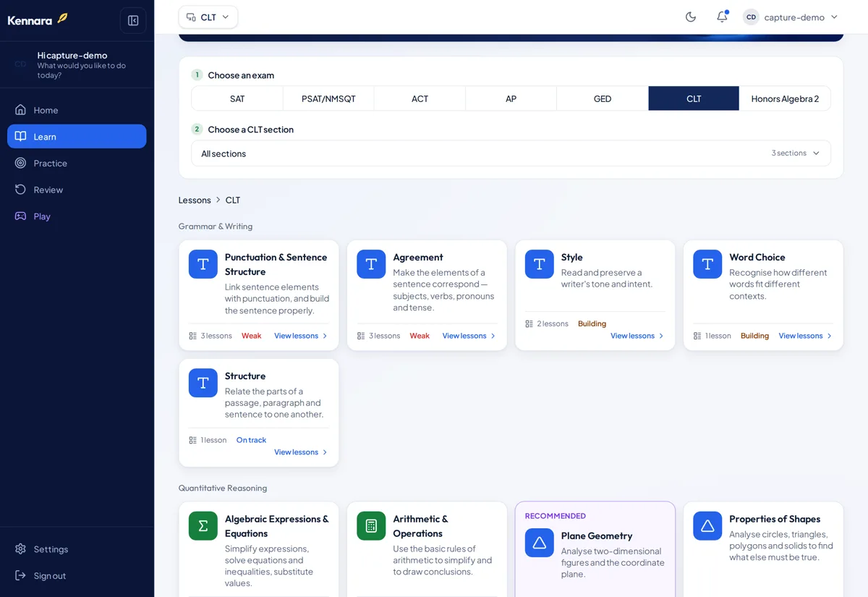Select the SAT exam tab
Viewport: 868px width, 597px height.
point(237,98)
